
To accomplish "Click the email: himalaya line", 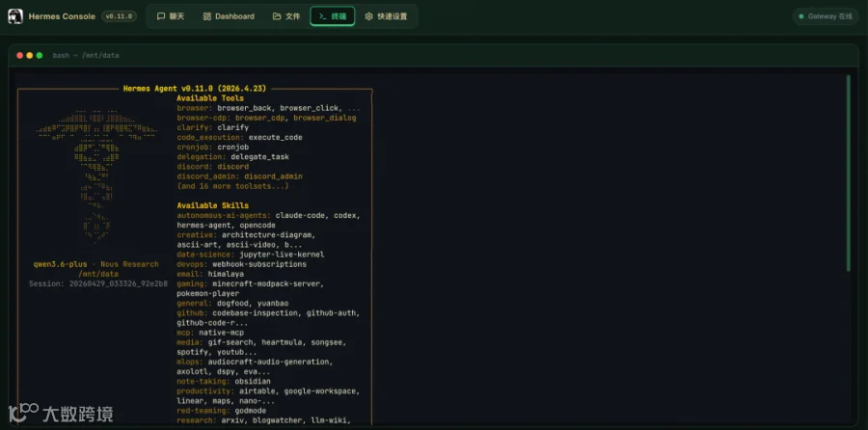I will click(x=210, y=274).
